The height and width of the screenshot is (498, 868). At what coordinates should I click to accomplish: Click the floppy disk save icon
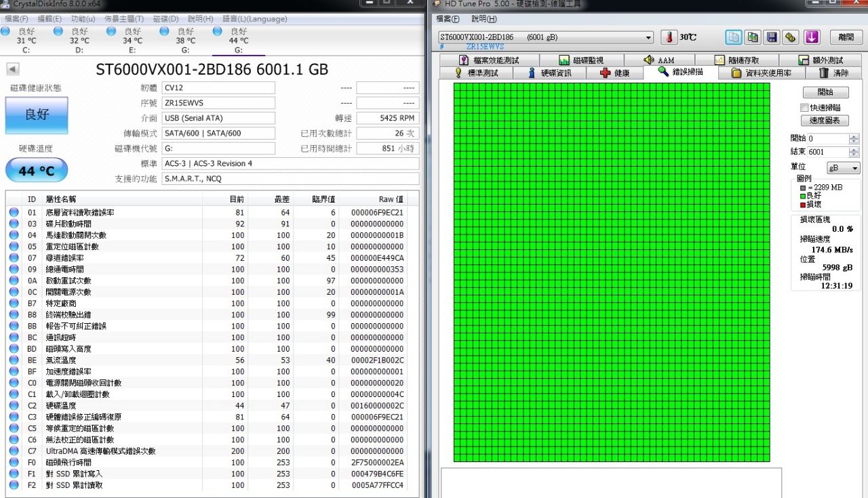(x=771, y=37)
